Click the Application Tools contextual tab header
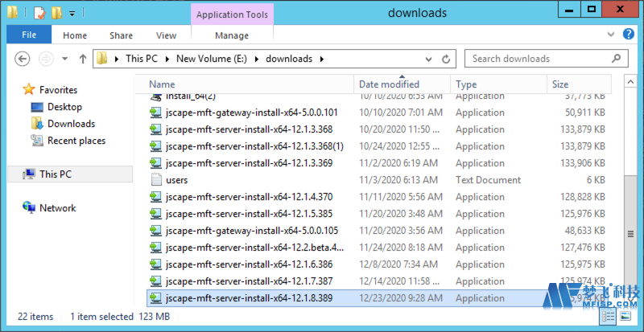Screen dimensions: 644x332 (x=232, y=14)
